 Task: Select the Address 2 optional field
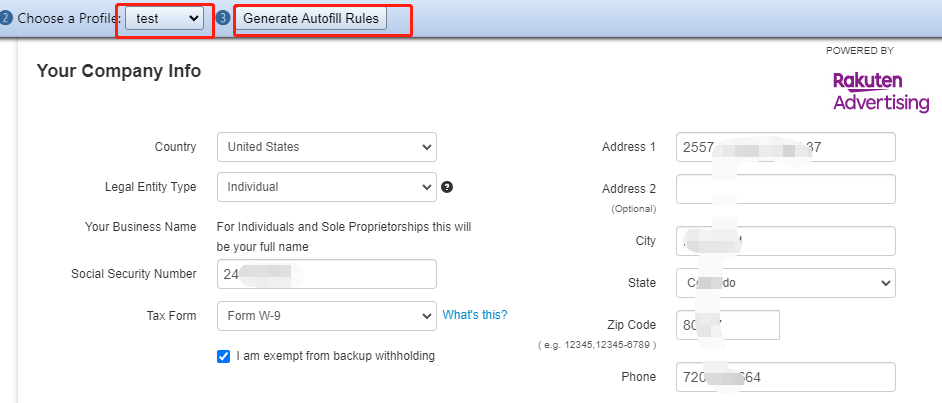[786, 189]
